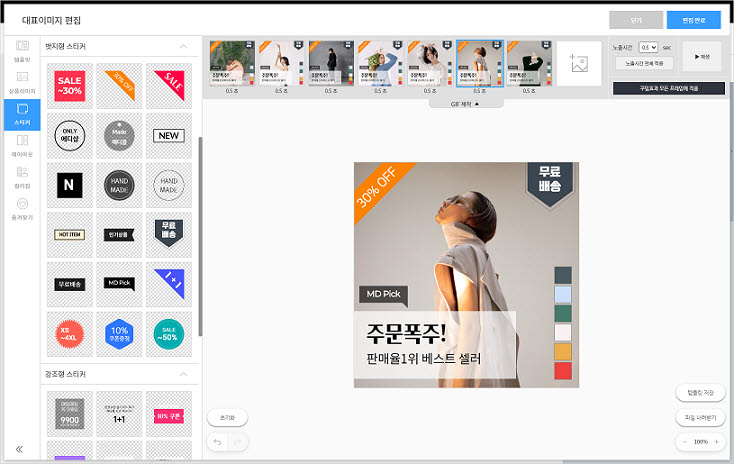Select the highlighted sixth frame thumbnail
734x464 pixels.
pos(480,63)
